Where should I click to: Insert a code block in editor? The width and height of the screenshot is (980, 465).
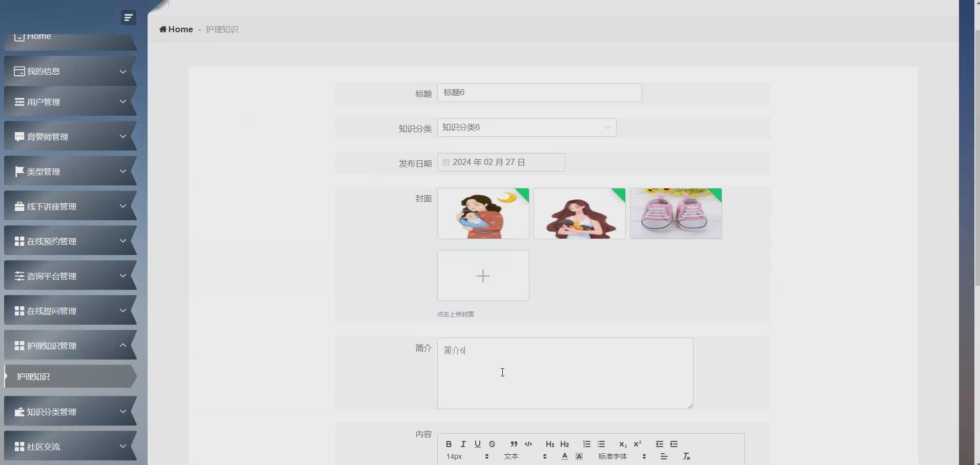click(528, 444)
